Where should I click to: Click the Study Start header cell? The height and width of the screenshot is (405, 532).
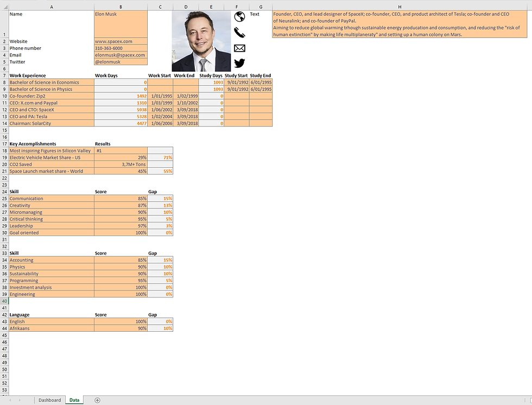[x=237, y=75]
